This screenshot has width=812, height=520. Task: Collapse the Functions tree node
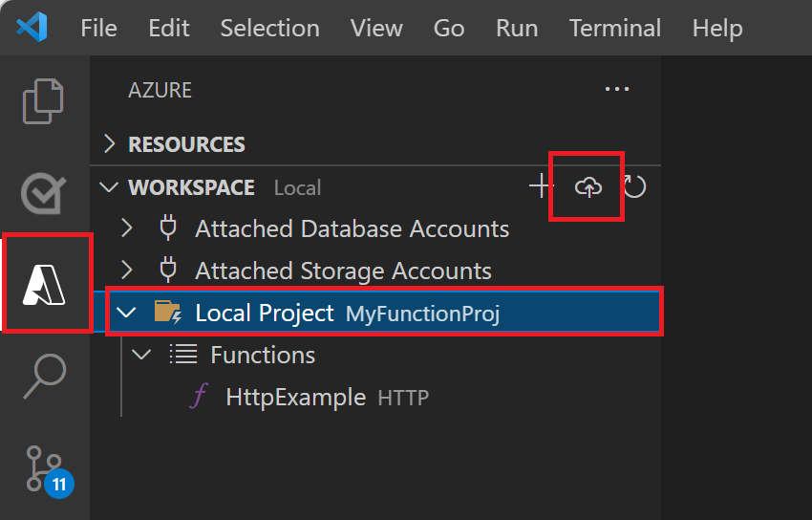[142, 355]
